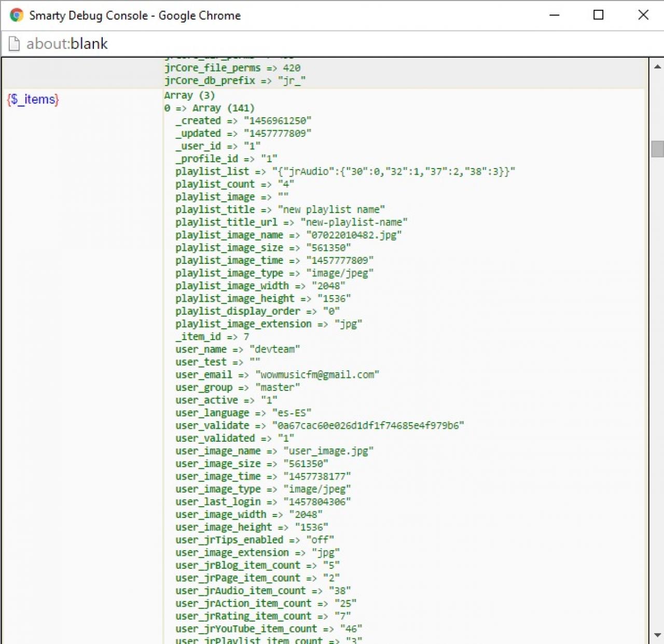Click the user_language "es-ES" line
The height and width of the screenshot is (644, 664).
point(243,413)
